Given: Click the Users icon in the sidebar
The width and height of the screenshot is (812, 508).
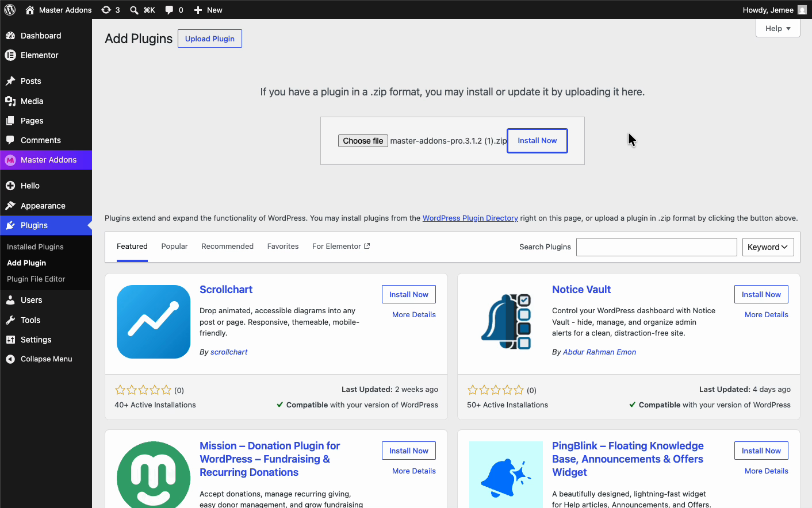Looking at the screenshot, I should (x=10, y=300).
